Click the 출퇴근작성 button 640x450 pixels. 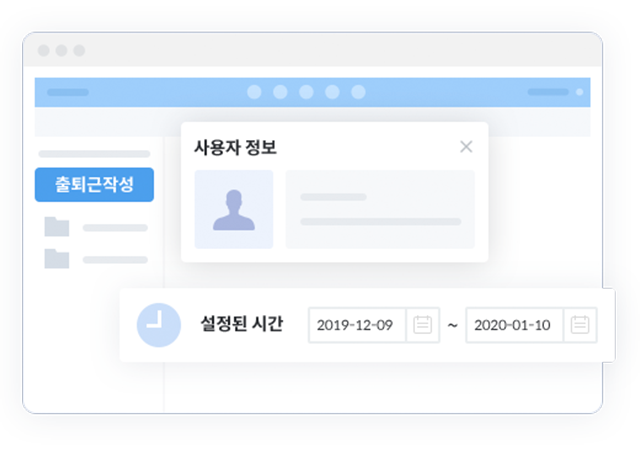pyautogui.click(x=94, y=185)
